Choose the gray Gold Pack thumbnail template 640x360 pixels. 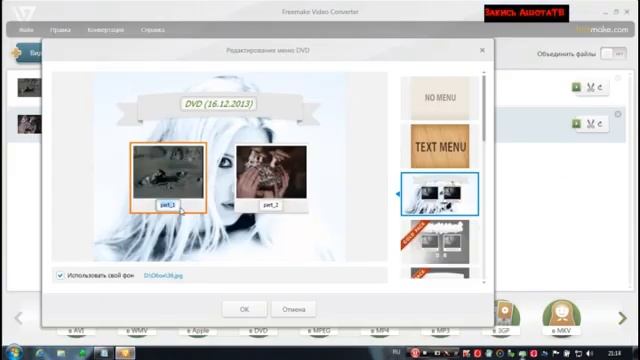click(x=440, y=242)
